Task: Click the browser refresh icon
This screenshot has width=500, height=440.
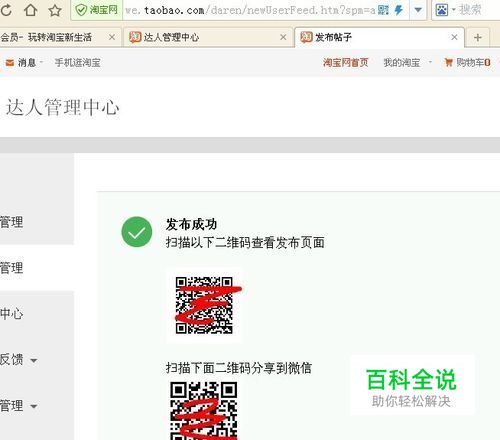Action: tap(6, 10)
